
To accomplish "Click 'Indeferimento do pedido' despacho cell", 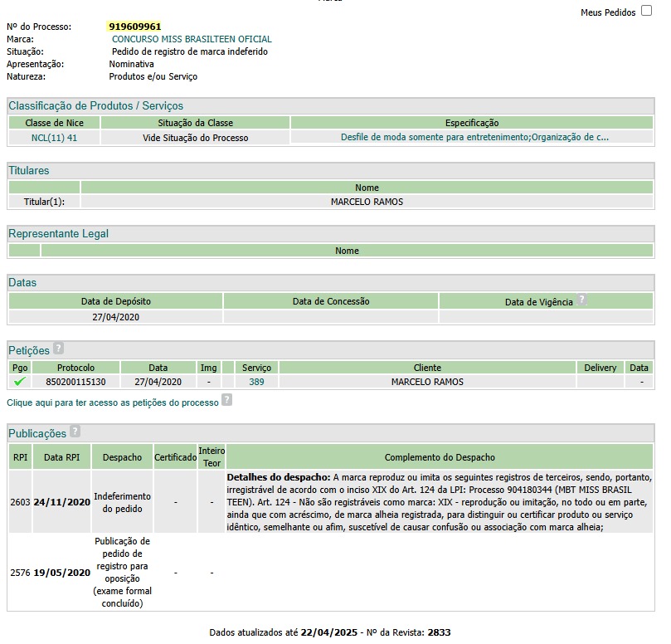I will pyautogui.click(x=123, y=502).
